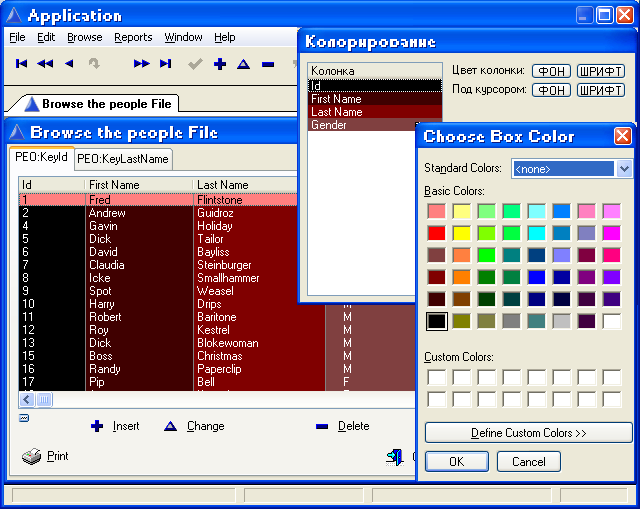Click OK in Choose Box Color dialog
Screen dimensions: 640x509
[456, 462]
